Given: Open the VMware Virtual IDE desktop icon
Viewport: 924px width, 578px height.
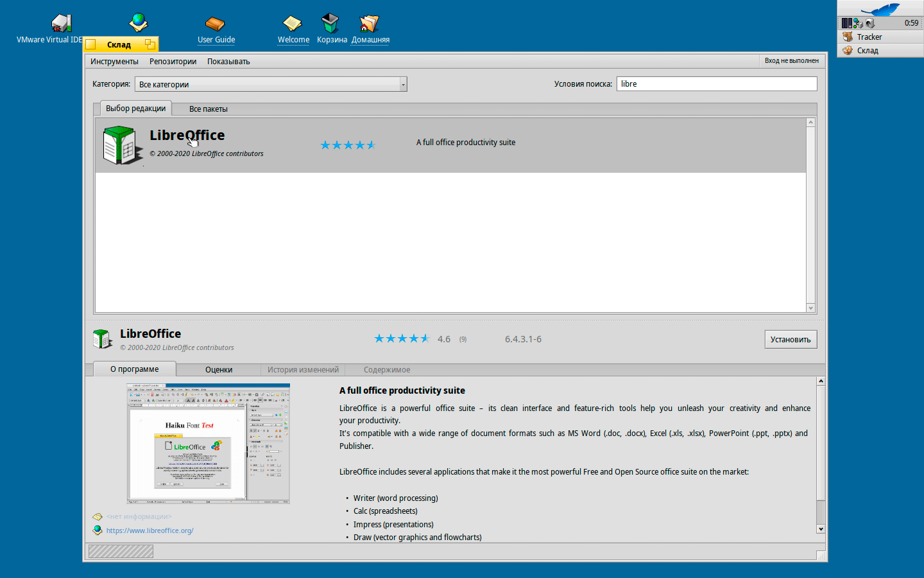Looking at the screenshot, I should 61,24.
